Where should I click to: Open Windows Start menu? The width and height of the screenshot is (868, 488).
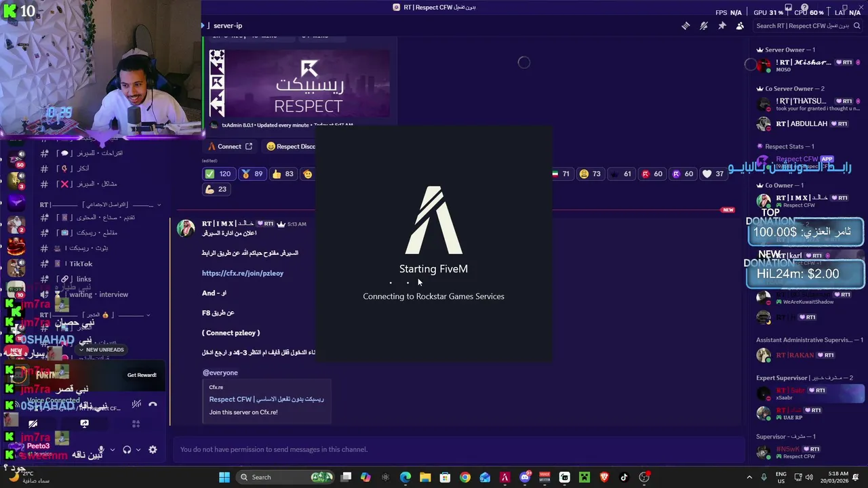pos(224,477)
